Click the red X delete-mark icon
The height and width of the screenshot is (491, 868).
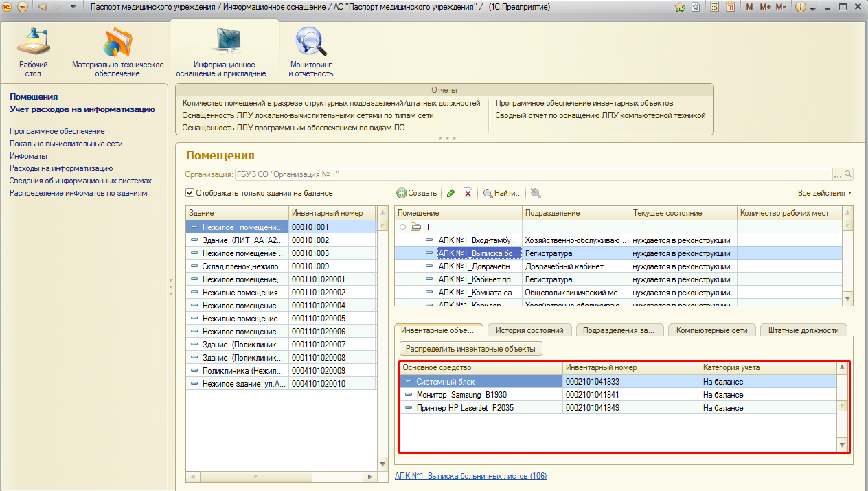coord(468,194)
